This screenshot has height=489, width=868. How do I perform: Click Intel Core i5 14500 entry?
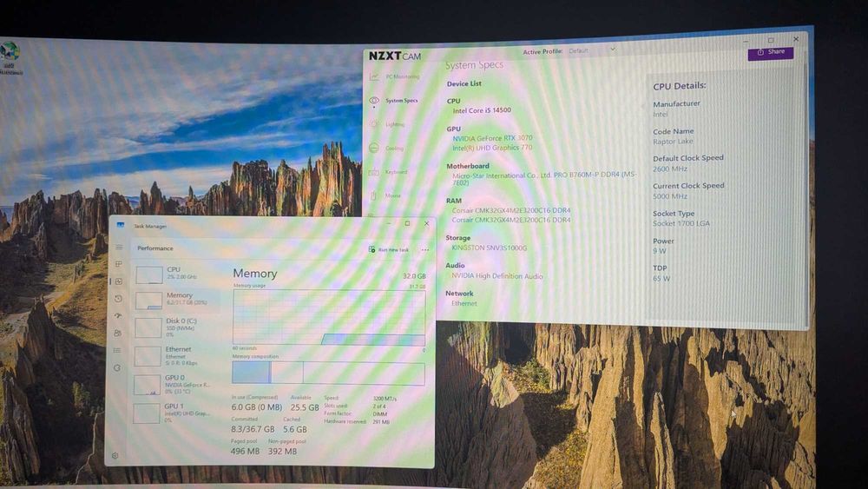(482, 110)
